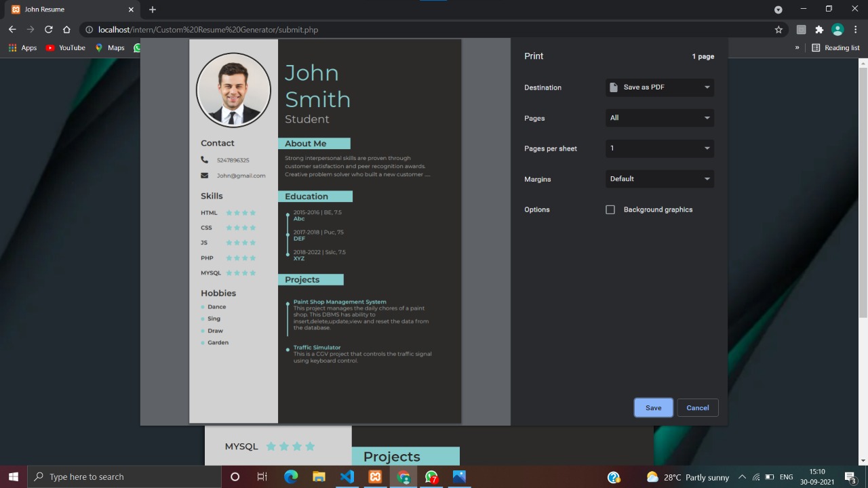Open the weather widget showing 28°C
The width and height of the screenshot is (868, 488).
tap(688, 477)
